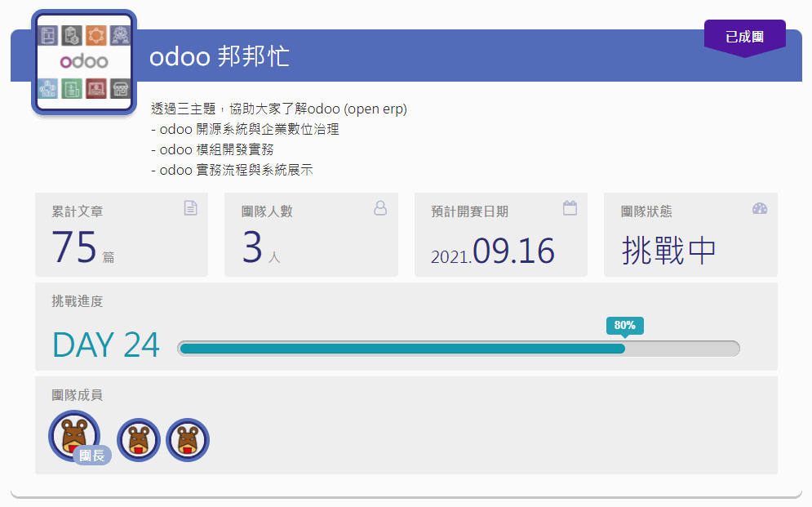Select the second team member avatar
812x507 pixels.
138,439
